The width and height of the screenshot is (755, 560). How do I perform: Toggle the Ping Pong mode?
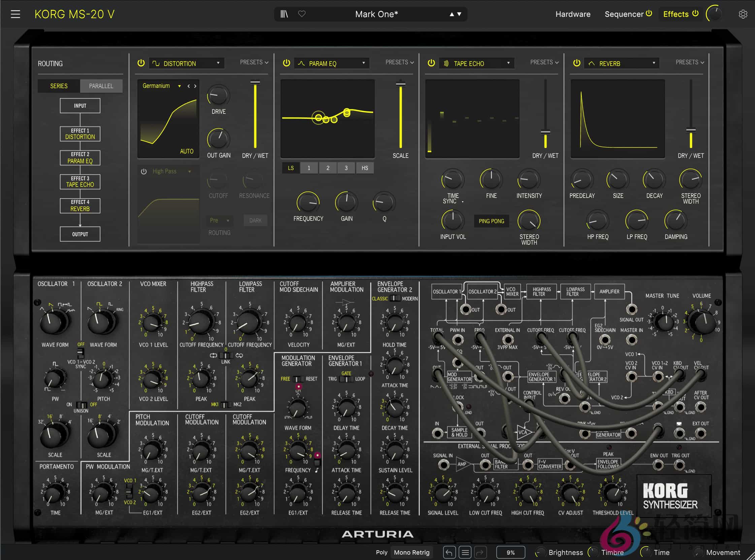[x=491, y=221]
